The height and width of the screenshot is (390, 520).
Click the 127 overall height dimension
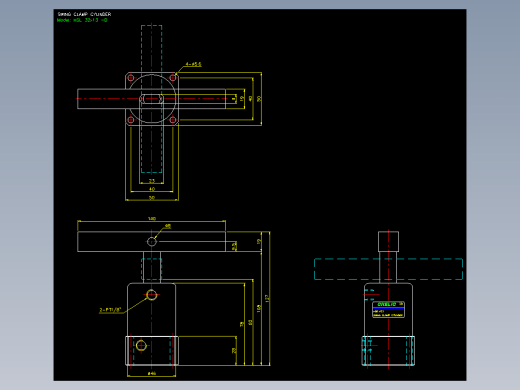pos(267,298)
